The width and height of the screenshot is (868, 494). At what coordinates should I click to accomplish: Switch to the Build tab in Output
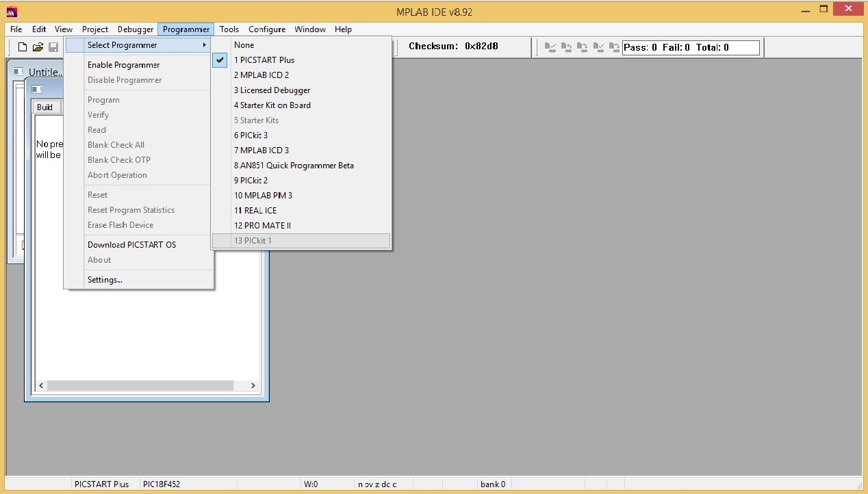[x=45, y=107]
